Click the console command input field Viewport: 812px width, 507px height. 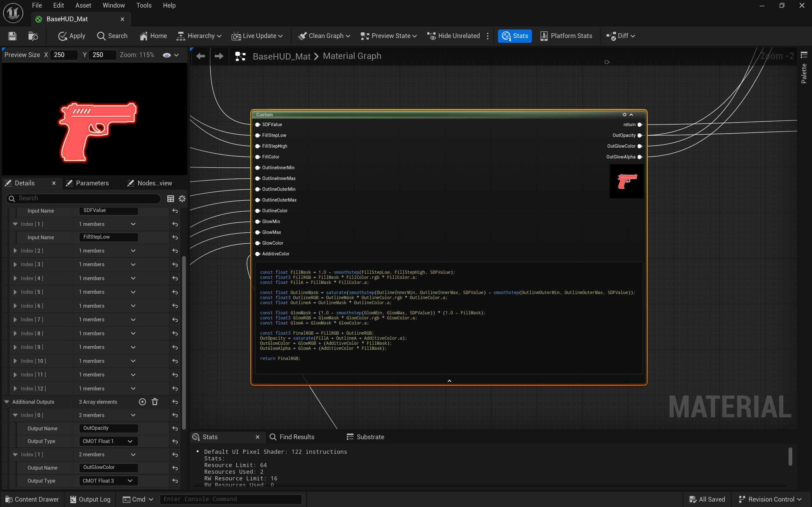point(231,499)
